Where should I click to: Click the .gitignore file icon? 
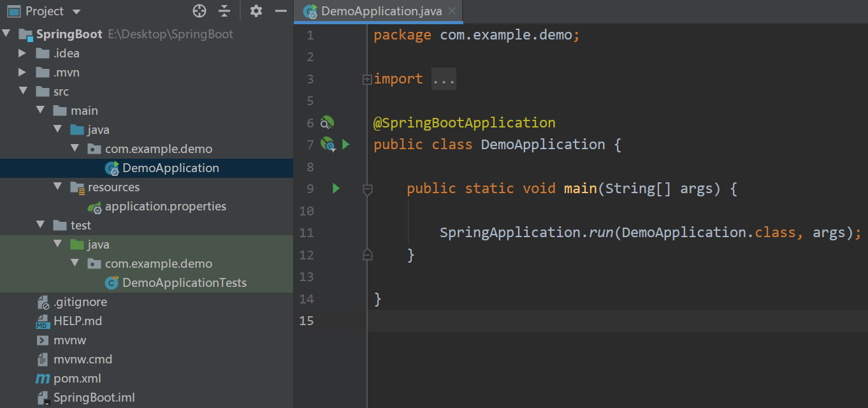[43, 302]
